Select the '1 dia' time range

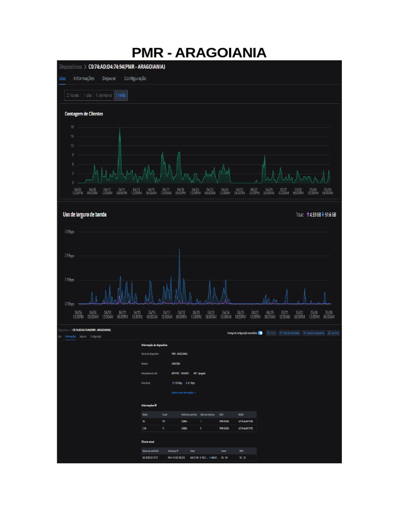[x=87, y=96]
